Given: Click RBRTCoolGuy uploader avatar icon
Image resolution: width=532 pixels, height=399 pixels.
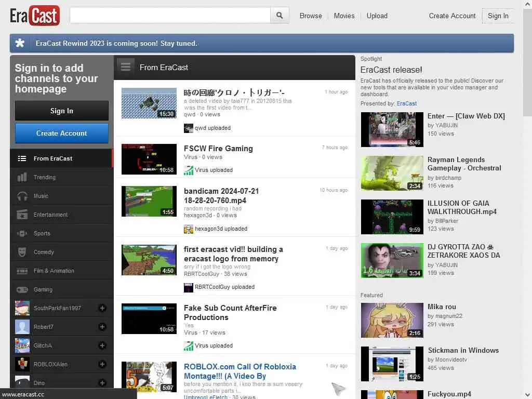Looking at the screenshot, I should coord(188,287).
